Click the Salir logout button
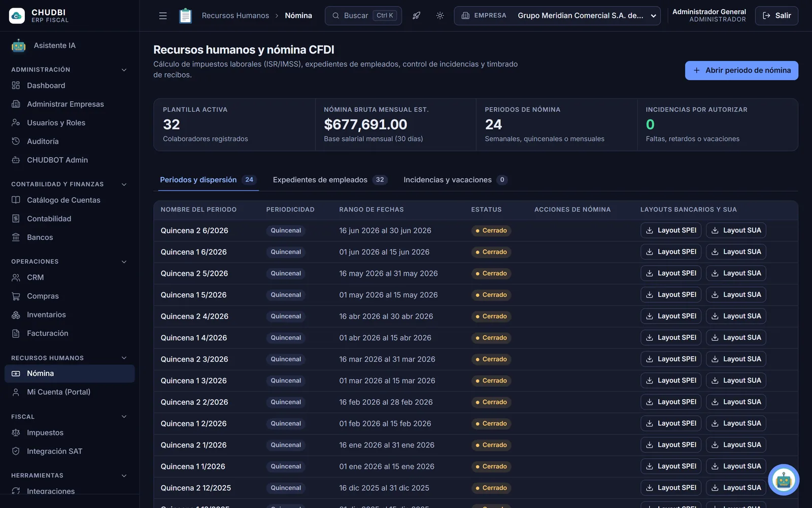This screenshot has width=812, height=508. click(776, 16)
